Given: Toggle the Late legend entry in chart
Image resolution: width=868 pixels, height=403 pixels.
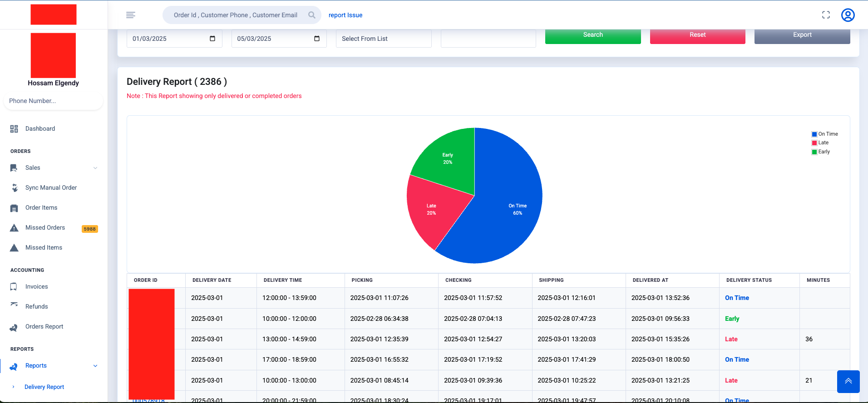Looking at the screenshot, I should click(x=820, y=143).
